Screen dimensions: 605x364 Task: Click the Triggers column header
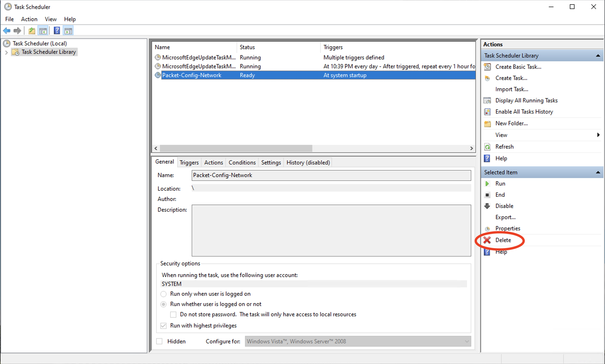(x=398, y=47)
